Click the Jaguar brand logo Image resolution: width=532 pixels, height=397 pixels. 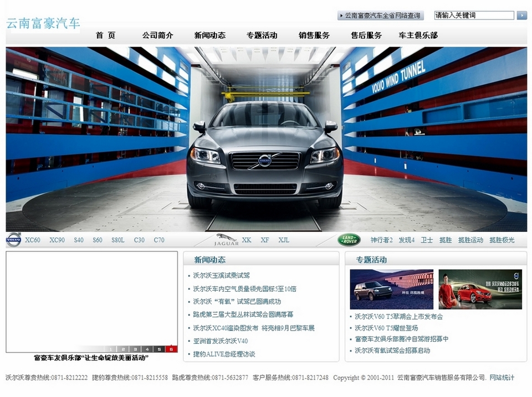point(226,240)
